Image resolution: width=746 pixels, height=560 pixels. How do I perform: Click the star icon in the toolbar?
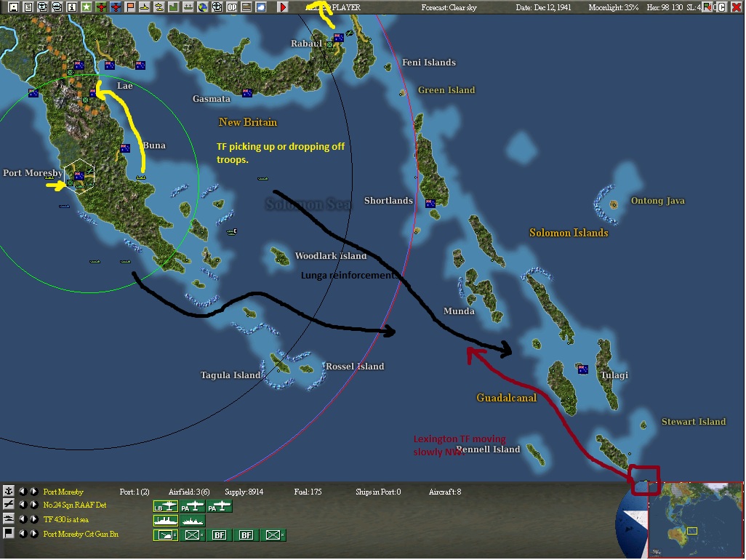coord(86,7)
